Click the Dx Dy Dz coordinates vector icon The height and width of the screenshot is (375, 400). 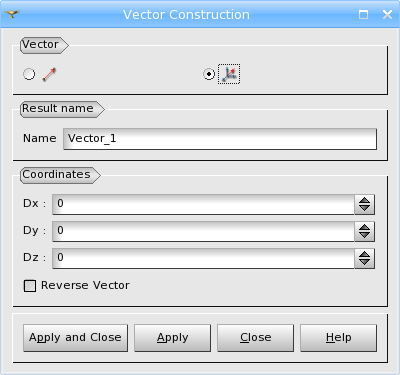coord(229,74)
